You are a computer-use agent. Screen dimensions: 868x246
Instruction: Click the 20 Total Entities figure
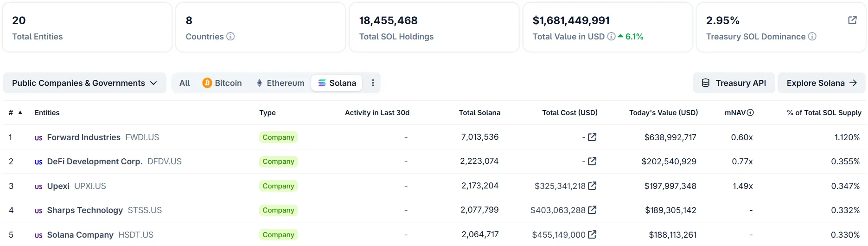point(19,20)
